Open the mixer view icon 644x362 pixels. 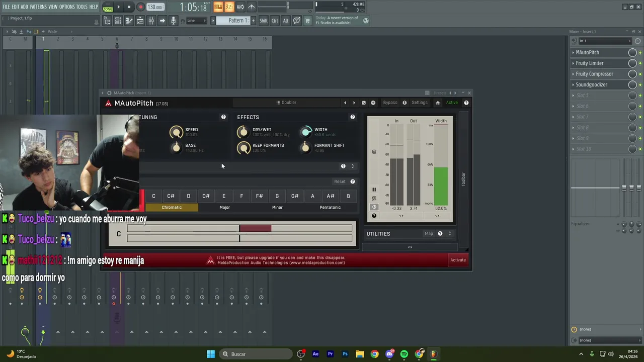pos(151,21)
